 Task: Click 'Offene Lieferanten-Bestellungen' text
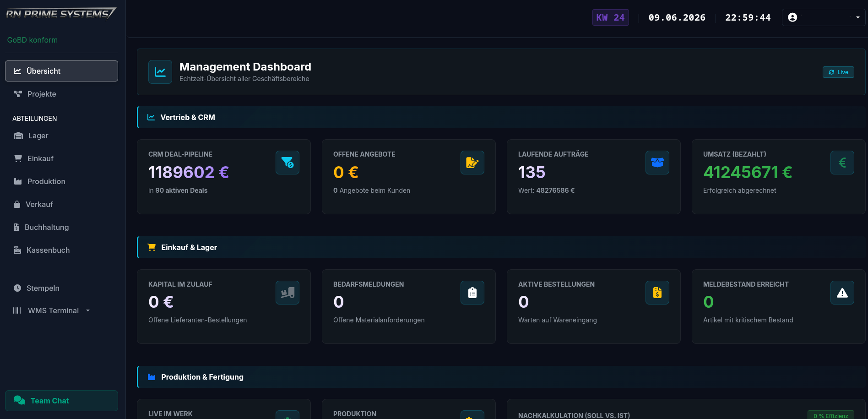point(198,320)
